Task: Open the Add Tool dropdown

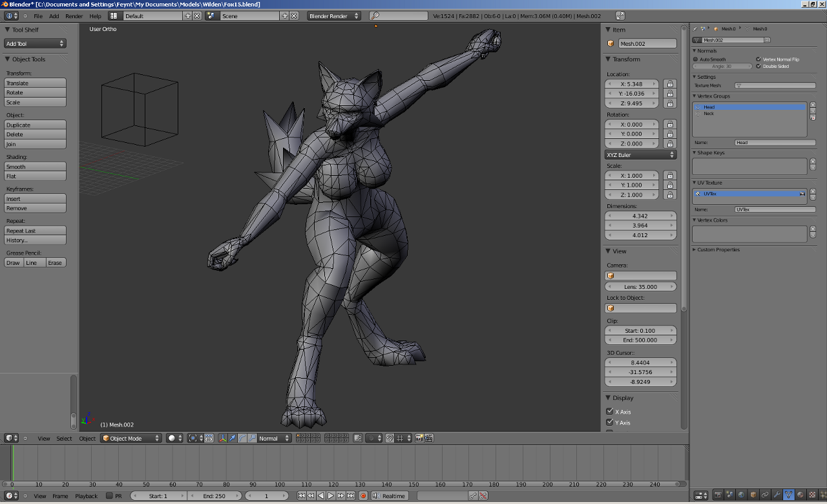Action: point(35,43)
